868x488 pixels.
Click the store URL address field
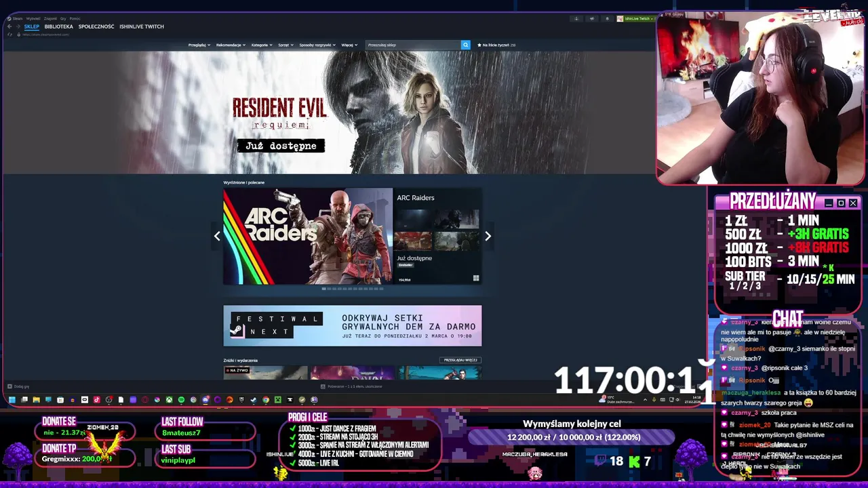46,35
